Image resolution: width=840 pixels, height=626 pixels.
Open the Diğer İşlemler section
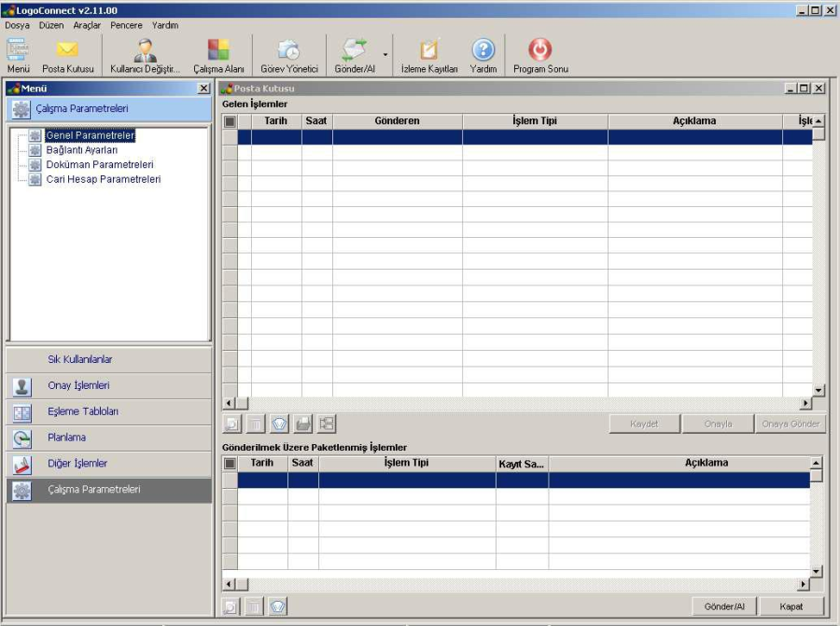109,464
